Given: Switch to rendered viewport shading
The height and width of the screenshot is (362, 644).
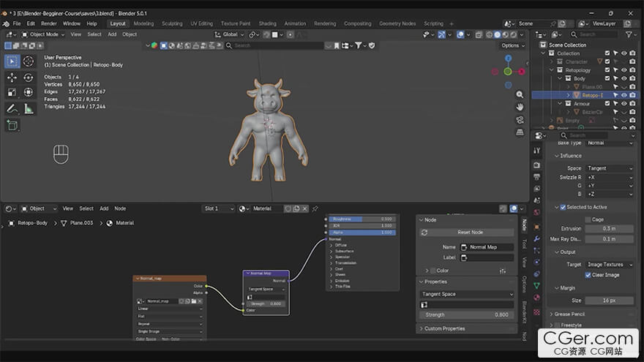Looking at the screenshot, I should (x=513, y=34).
